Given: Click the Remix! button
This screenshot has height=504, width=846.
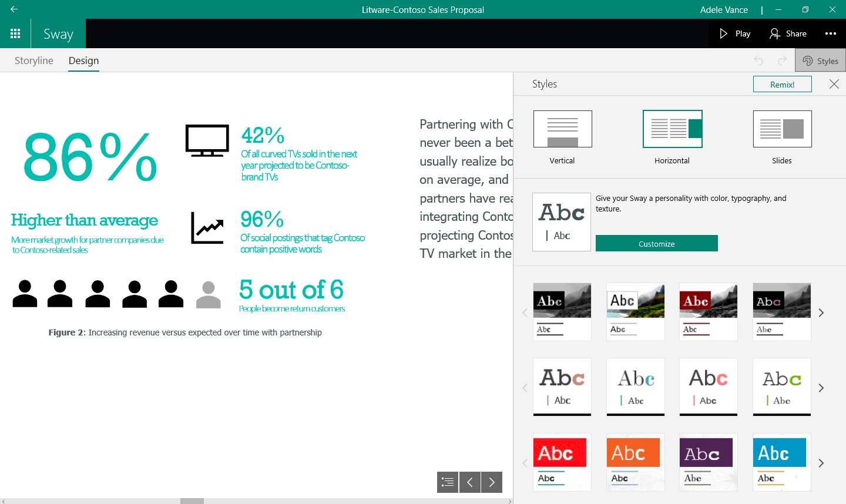Looking at the screenshot, I should (x=782, y=84).
